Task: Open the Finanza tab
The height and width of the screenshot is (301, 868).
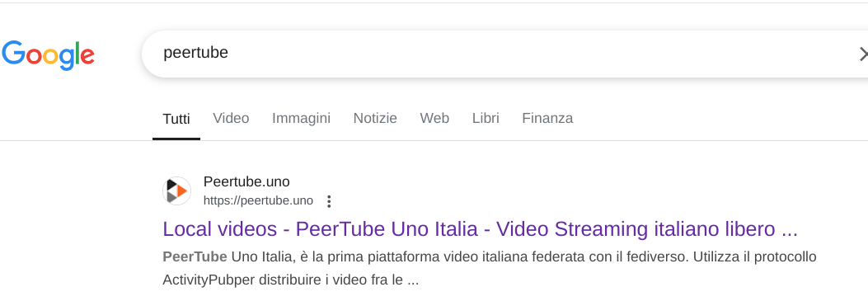Action: tap(547, 119)
